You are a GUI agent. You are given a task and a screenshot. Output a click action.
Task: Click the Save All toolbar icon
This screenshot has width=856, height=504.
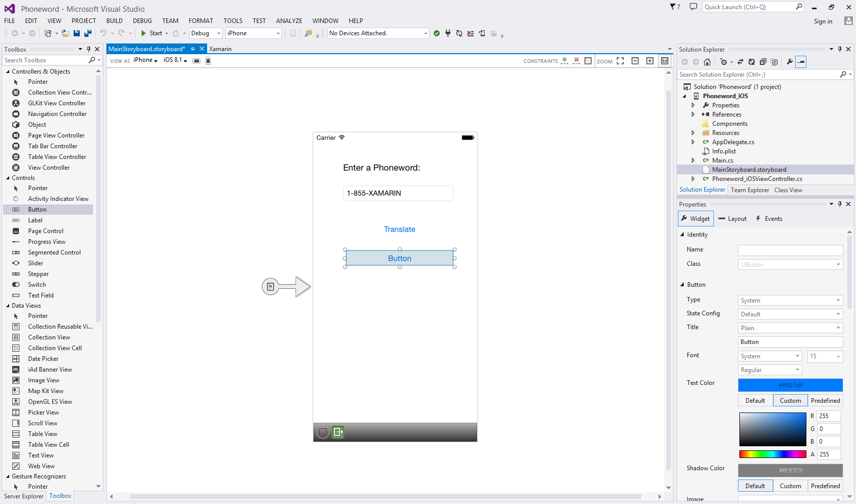click(x=87, y=33)
